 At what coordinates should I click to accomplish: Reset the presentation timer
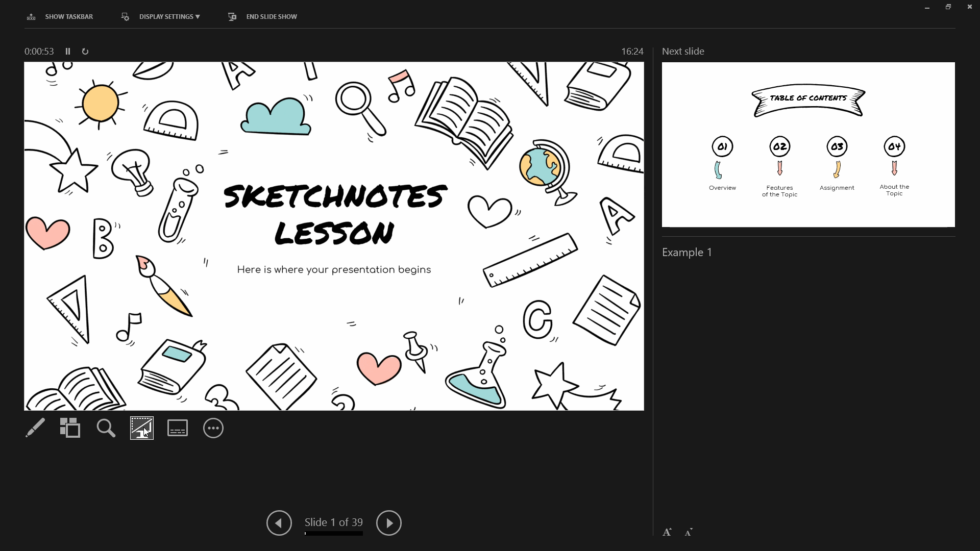pyautogui.click(x=85, y=51)
